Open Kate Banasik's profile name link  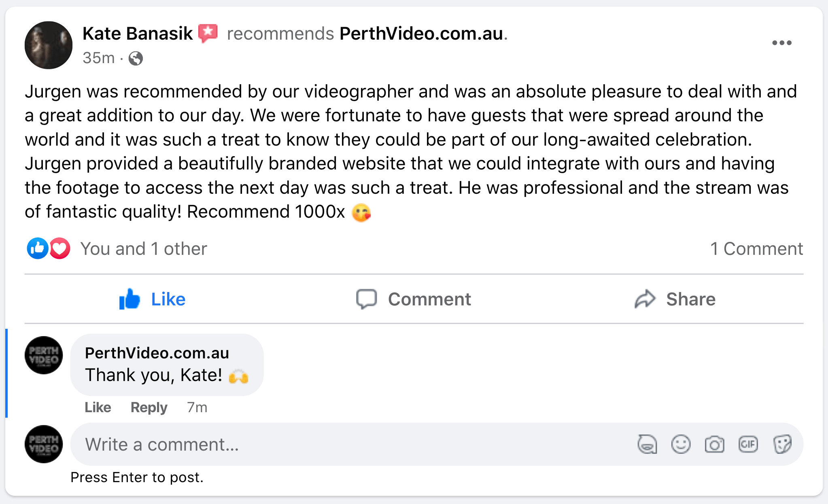click(138, 34)
